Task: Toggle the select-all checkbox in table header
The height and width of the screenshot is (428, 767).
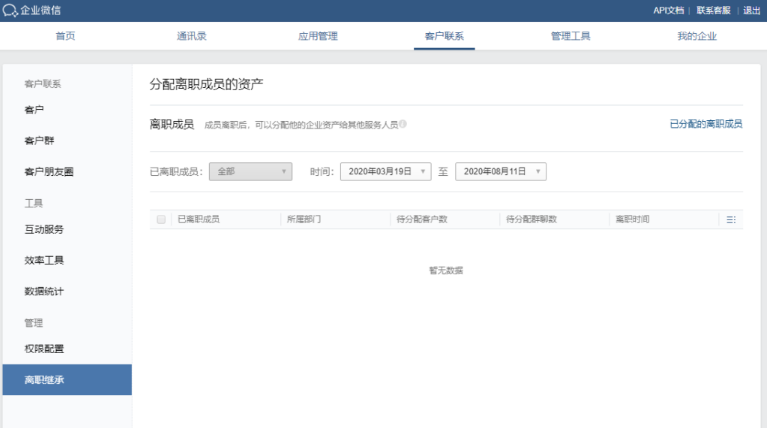Action: tap(161, 219)
